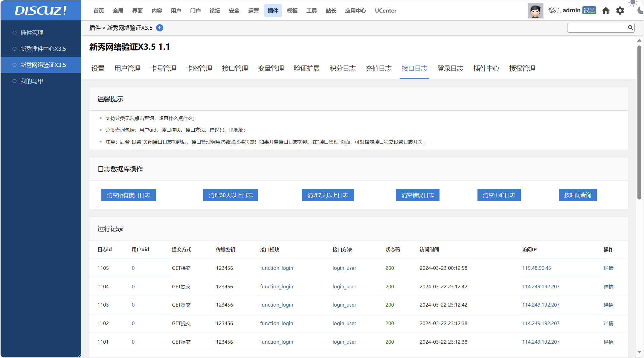Open the UCenter menu
Screen dimensions: 644x358
(386, 11)
